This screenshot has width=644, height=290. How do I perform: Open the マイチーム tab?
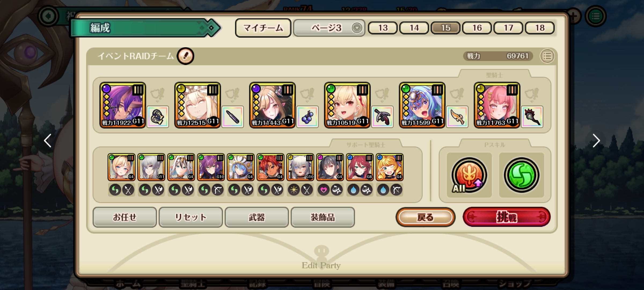pos(263,28)
